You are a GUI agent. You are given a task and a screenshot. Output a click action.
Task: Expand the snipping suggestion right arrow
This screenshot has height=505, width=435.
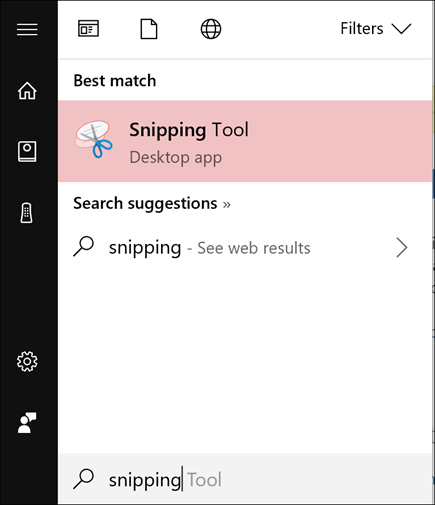coord(402,248)
